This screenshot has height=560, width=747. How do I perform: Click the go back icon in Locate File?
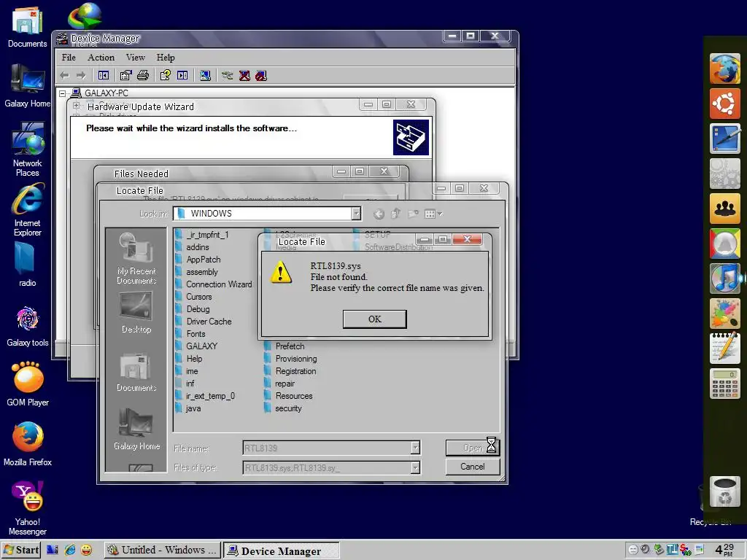point(379,214)
